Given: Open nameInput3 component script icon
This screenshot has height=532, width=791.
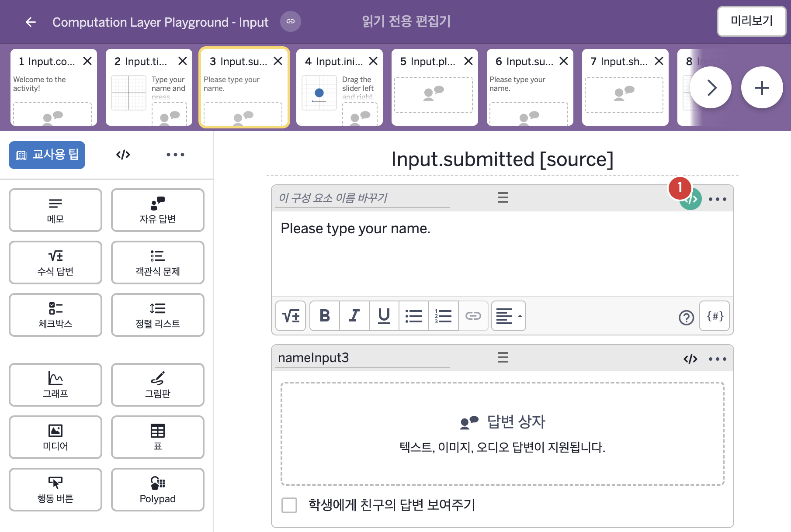Looking at the screenshot, I should pyautogui.click(x=690, y=359).
